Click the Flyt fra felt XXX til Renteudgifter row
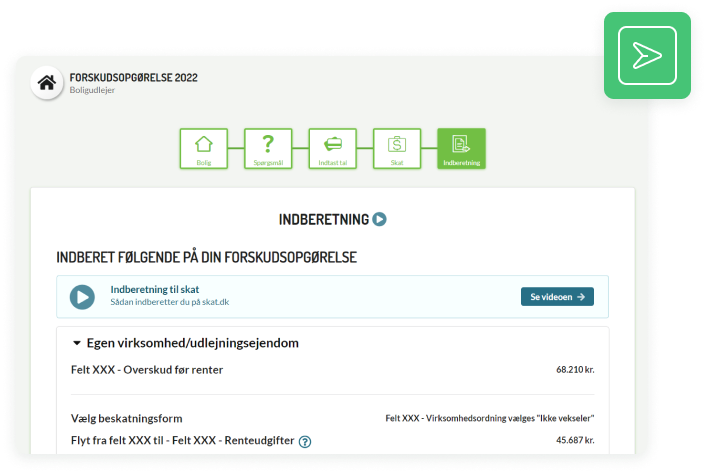Screen dimensions: 707x474 click(333, 440)
